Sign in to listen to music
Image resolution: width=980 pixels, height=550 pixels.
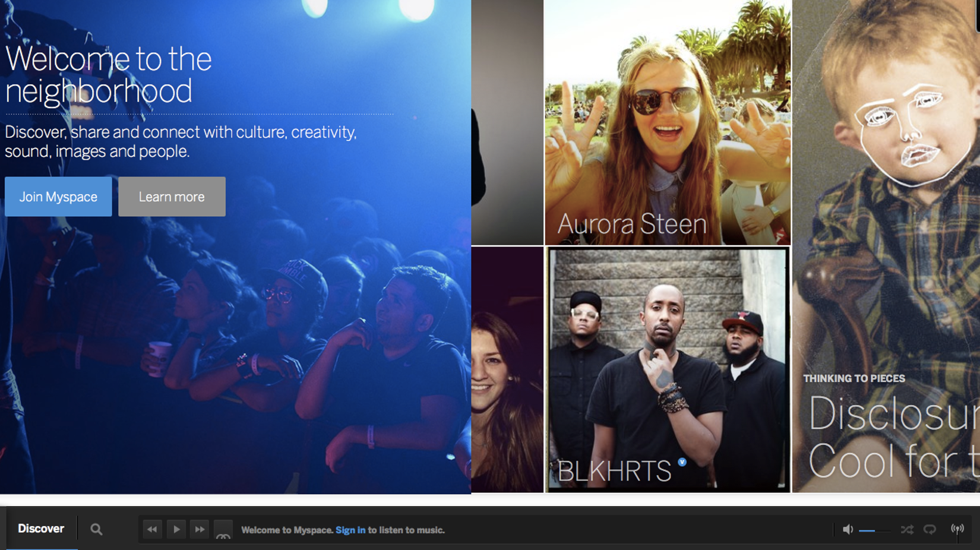(x=350, y=530)
